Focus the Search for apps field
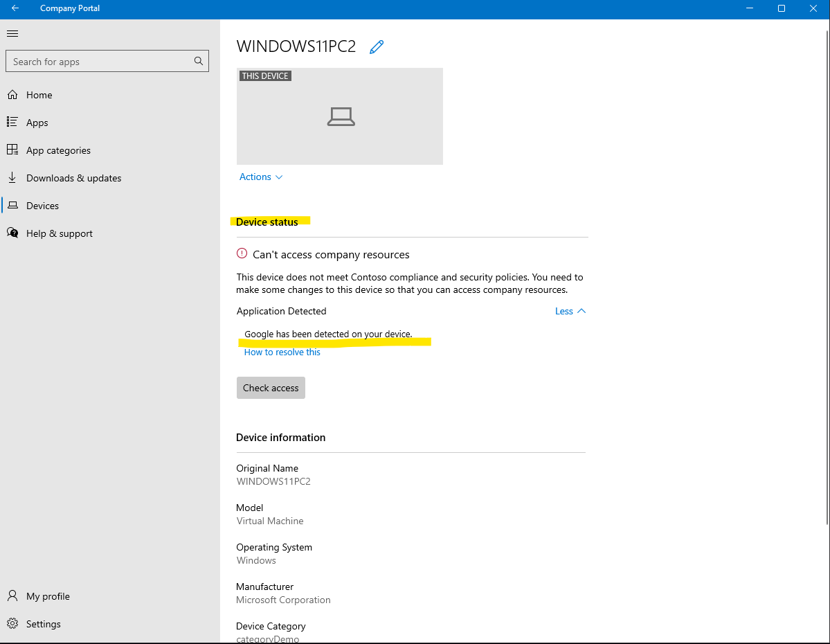830x644 pixels. pos(107,61)
